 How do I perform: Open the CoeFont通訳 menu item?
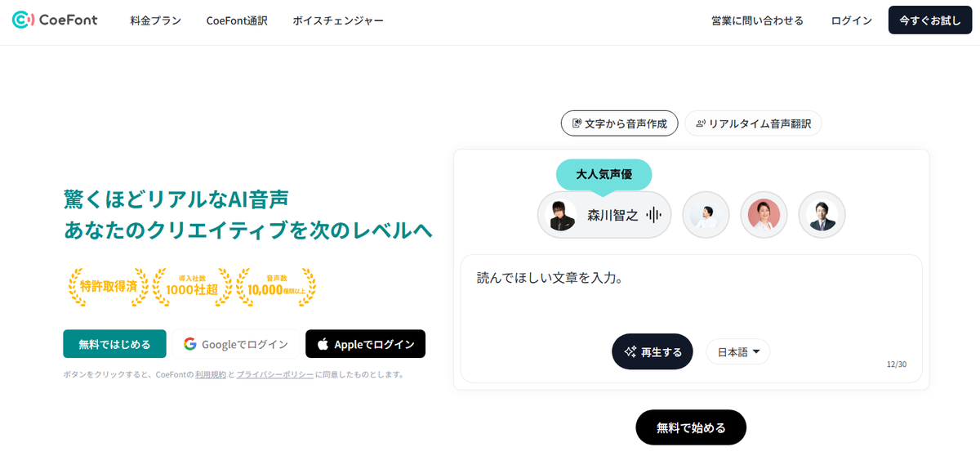237,20
